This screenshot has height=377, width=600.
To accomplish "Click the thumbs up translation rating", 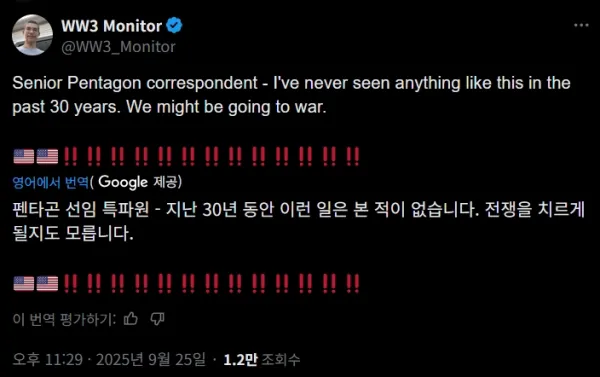I will point(131,318).
